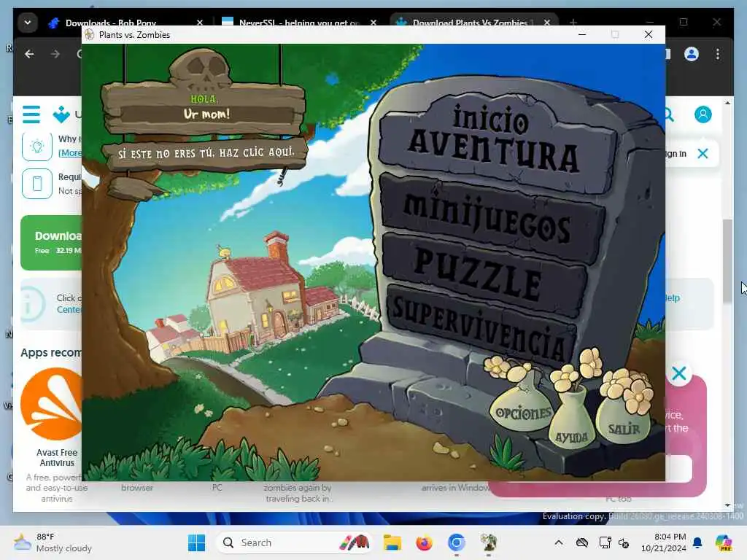Show hidden system tray icons chevron
Viewport: 747px width, 560px height.
click(x=558, y=542)
